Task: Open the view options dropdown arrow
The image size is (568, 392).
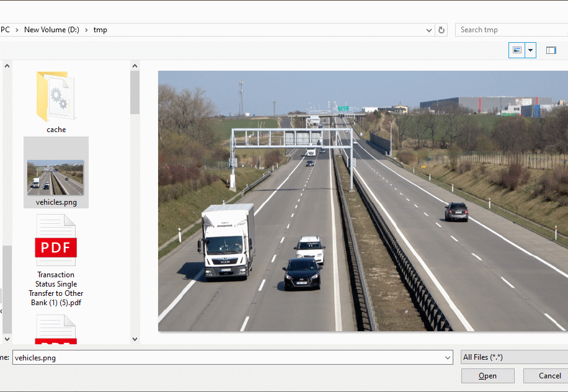Action: (530, 50)
